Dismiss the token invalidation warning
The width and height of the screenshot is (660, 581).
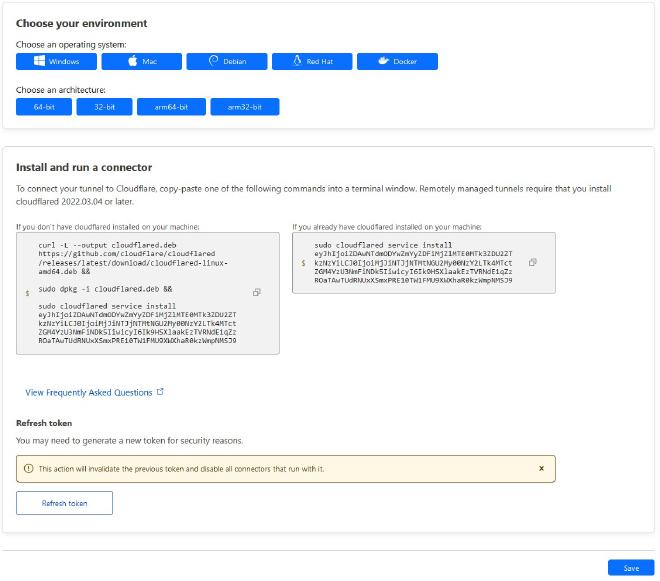(541, 468)
